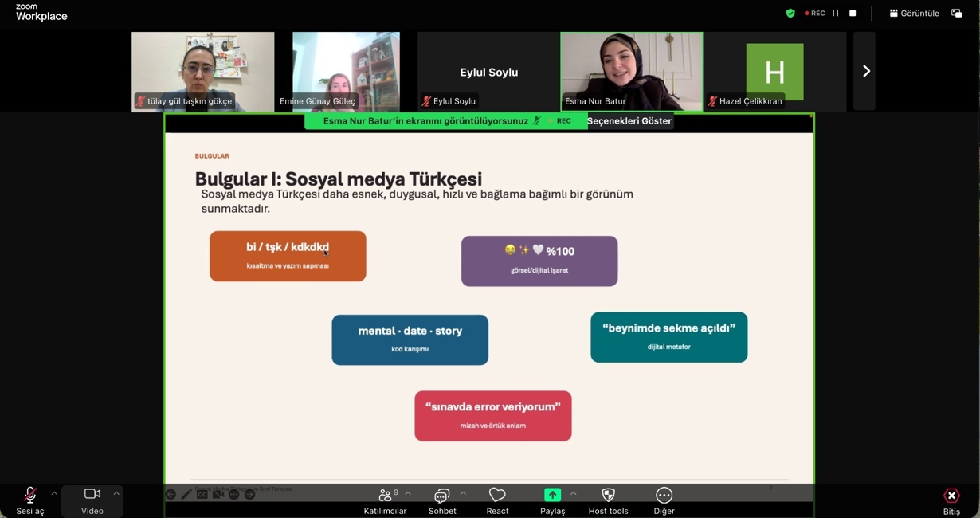Viewport: 980px width, 518px height.
Task: Show next participants with right arrow
Action: tap(865, 71)
